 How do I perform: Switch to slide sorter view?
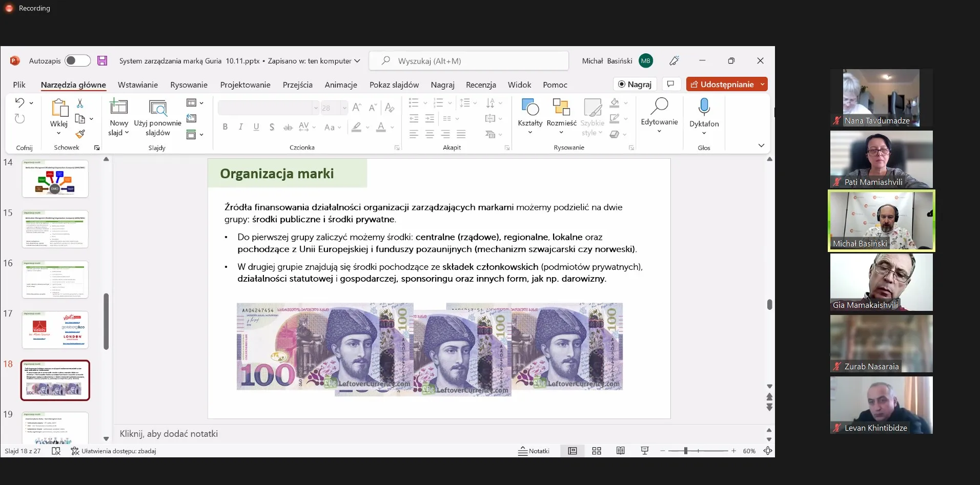pos(597,451)
